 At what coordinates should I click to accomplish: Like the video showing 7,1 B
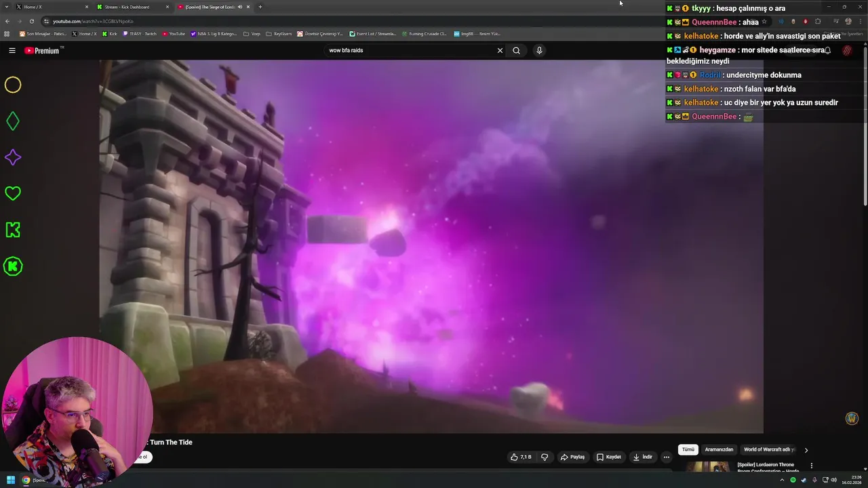pos(521,457)
